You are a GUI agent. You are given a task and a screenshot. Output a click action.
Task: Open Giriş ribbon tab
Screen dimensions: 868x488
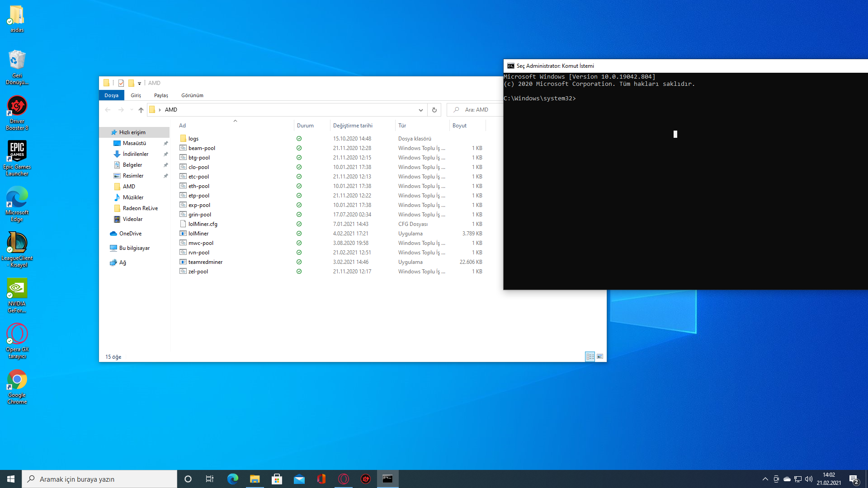point(136,95)
